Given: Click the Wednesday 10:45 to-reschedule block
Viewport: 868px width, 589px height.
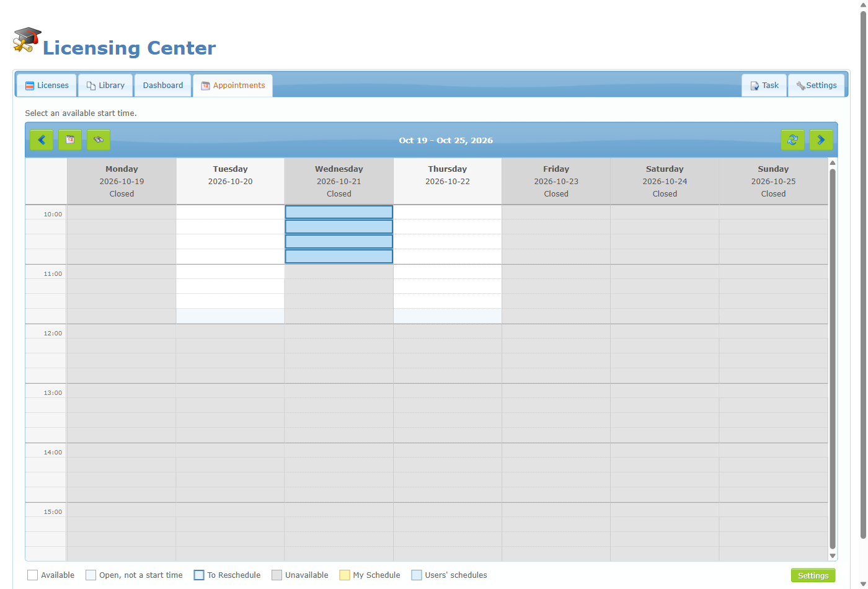Looking at the screenshot, I should coord(339,256).
